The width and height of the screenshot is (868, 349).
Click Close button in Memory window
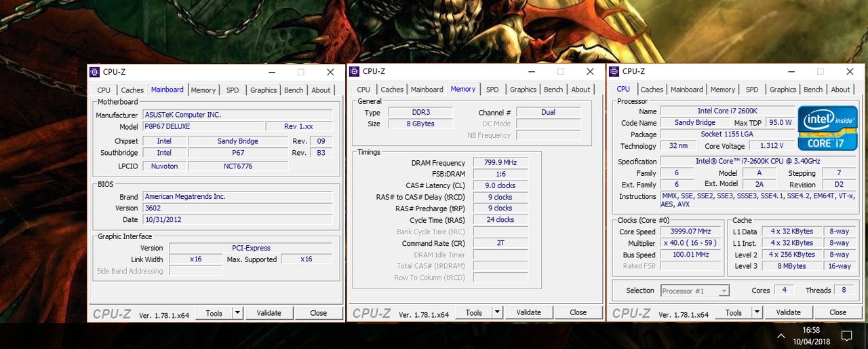point(578,313)
